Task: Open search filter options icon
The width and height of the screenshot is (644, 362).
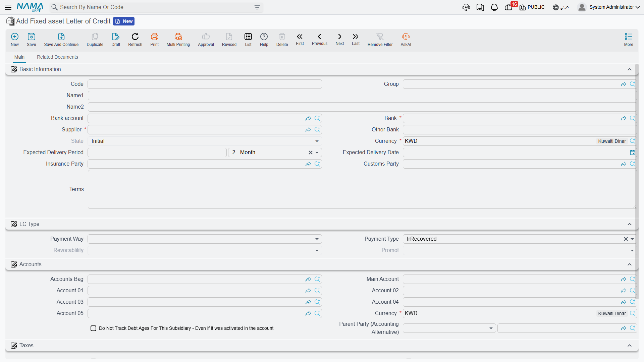Action: (257, 7)
